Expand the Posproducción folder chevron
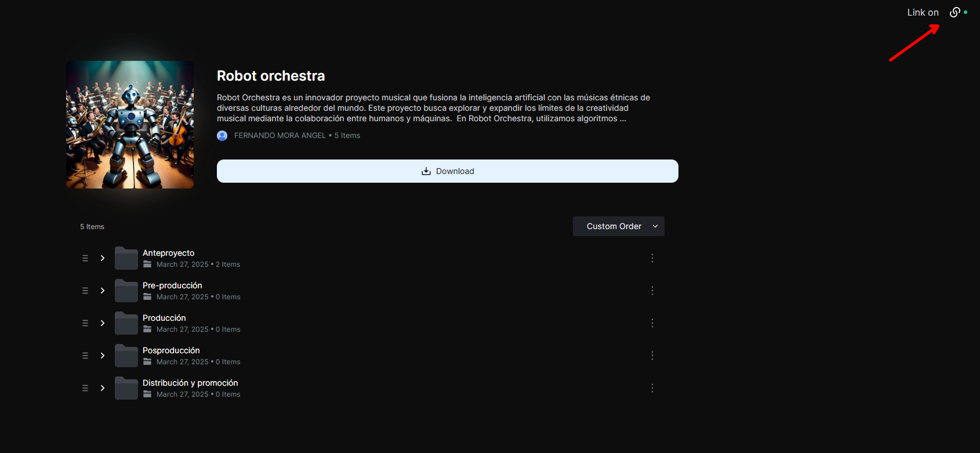Viewport: 980px width, 453px height. (x=103, y=356)
